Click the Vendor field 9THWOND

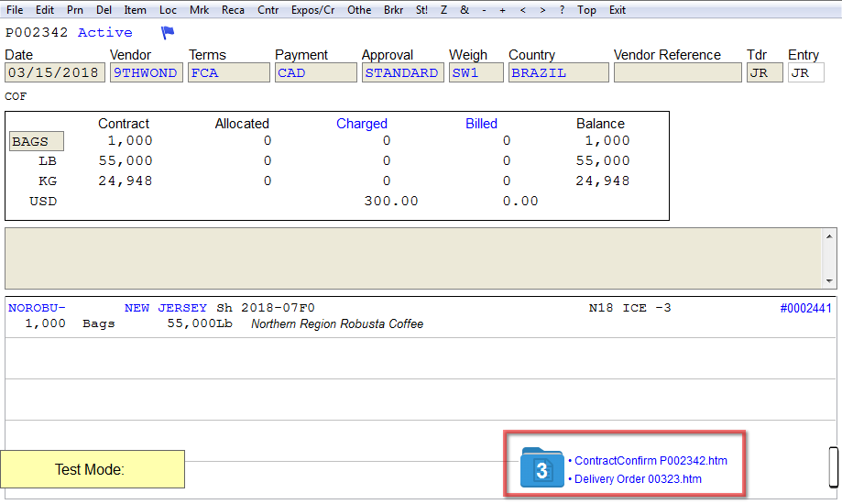tap(146, 72)
